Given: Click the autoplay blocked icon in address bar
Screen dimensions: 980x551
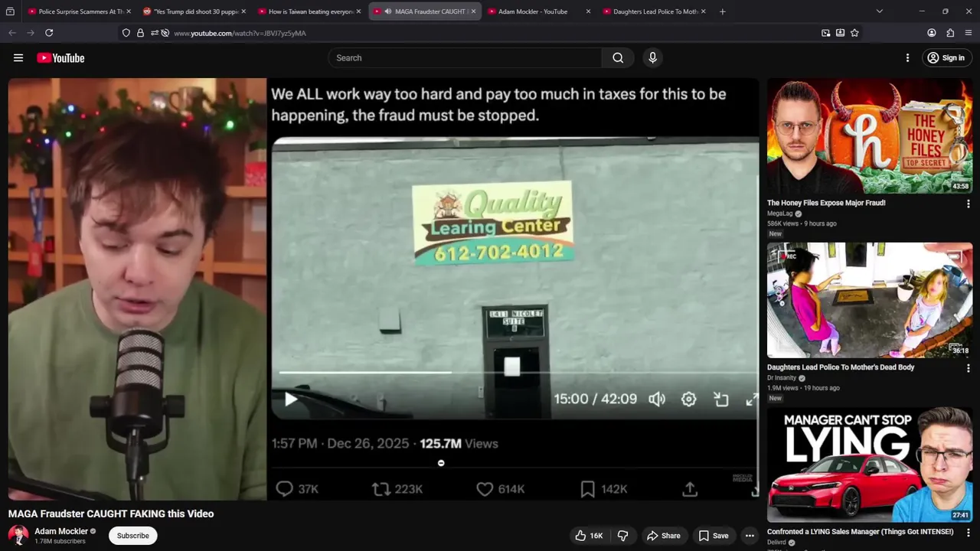Looking at the screenshot, I should 165,33.
